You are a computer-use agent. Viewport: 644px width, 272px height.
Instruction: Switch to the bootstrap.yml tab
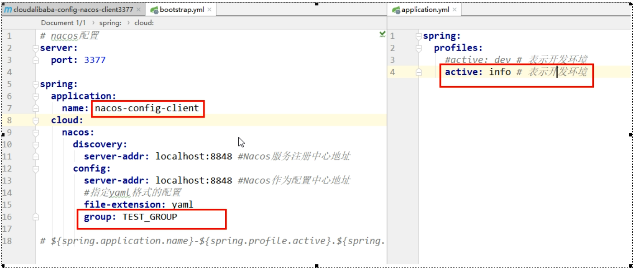click(182, 9)
